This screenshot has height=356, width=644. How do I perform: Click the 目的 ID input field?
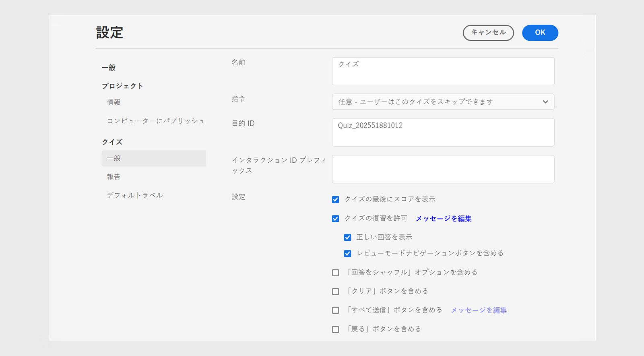click(443, 132)
